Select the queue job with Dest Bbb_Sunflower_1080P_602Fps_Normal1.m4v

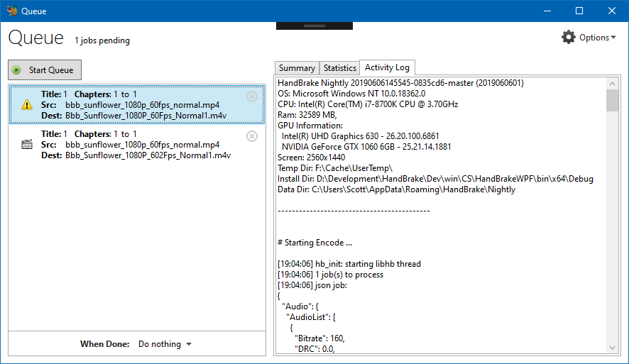(x=137, y=144)
